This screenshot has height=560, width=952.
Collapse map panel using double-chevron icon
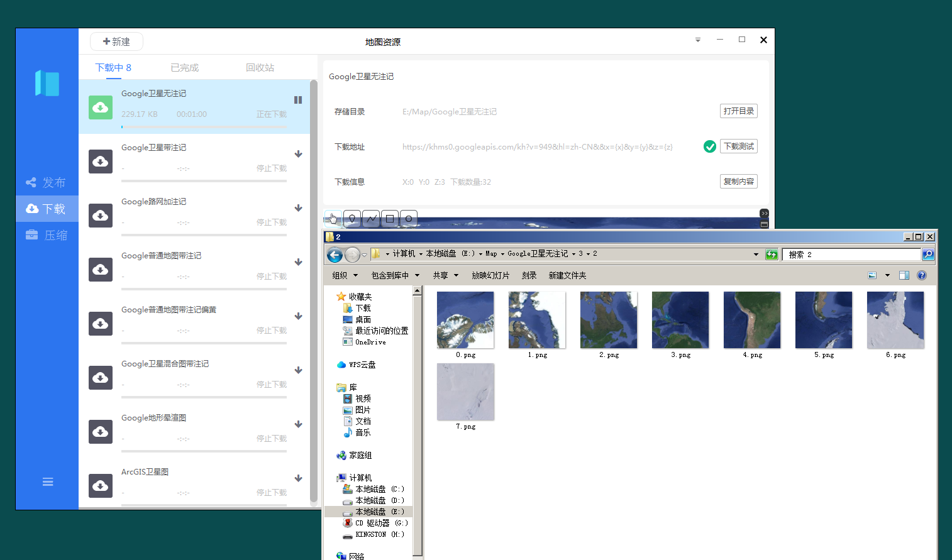tap(764, 213)
